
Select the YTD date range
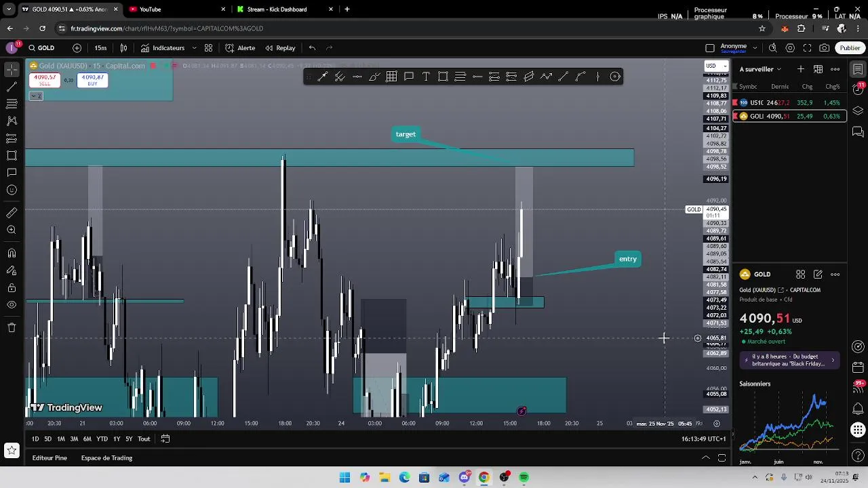[102, 439]
